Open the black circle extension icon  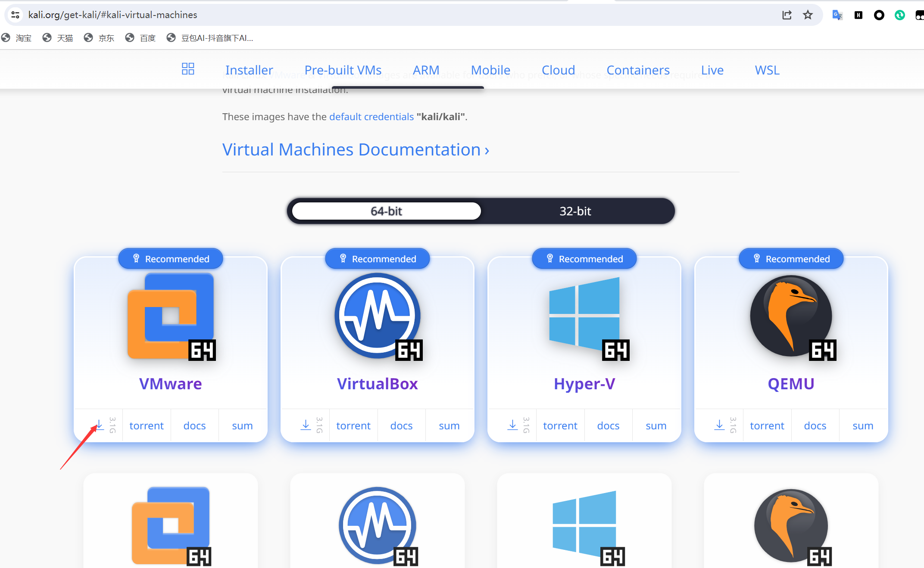point(879,15)
